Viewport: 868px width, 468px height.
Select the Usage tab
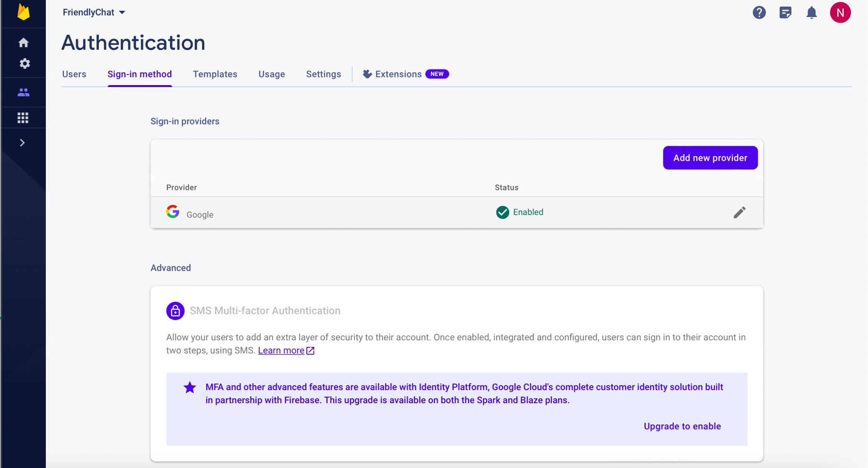(x=272, y=74)
